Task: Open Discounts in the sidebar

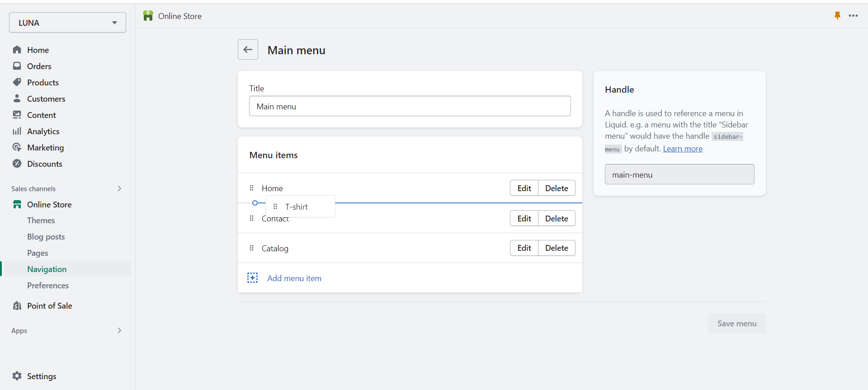Action: 45,164
